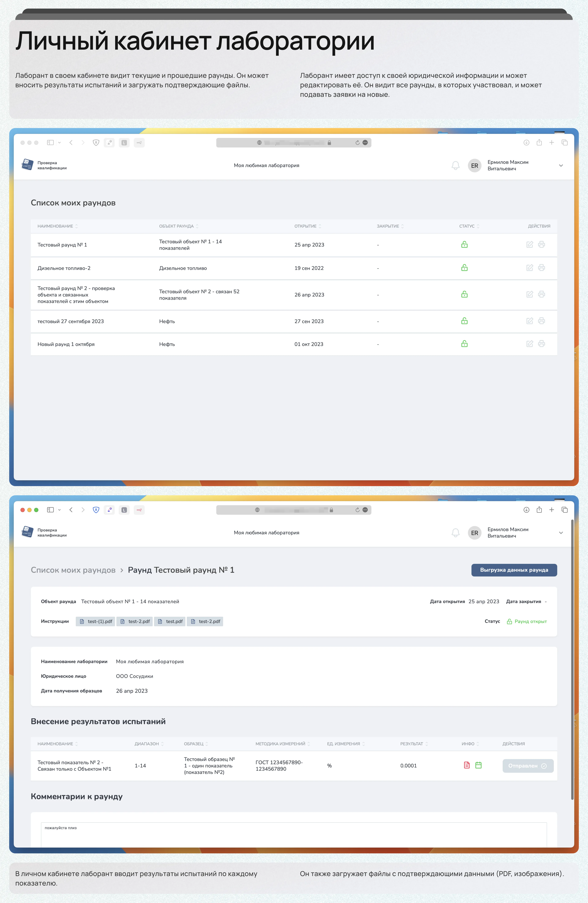Expand user menu chevron in lower window
This screenshot has width=588, height=903.
[x=561, y=533]
